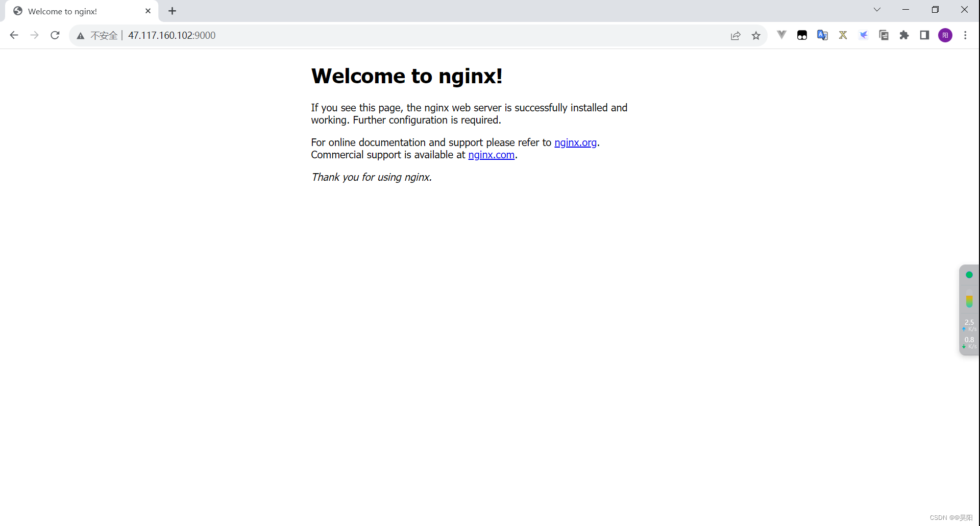
Task: Click the 0.8 K/s download speed
Action: point(969,343)
